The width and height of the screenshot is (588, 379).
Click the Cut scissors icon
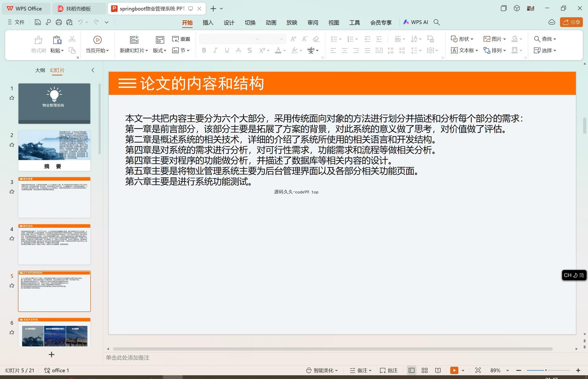(x=72, y=39)
